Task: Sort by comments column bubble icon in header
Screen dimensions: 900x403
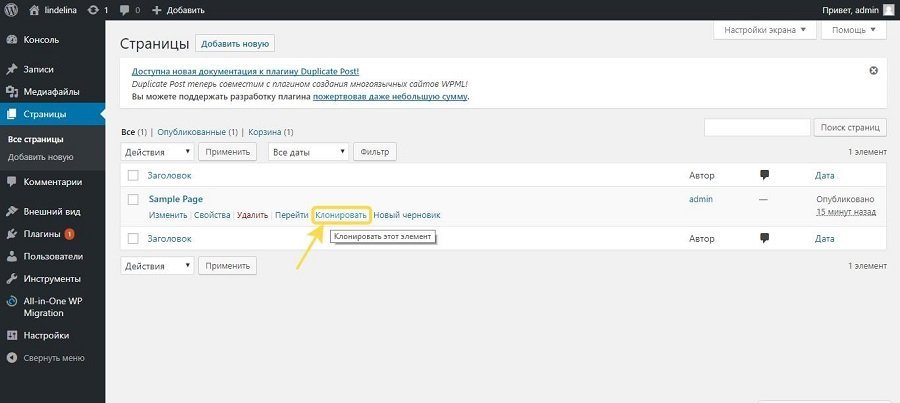Action: (764, 175)
